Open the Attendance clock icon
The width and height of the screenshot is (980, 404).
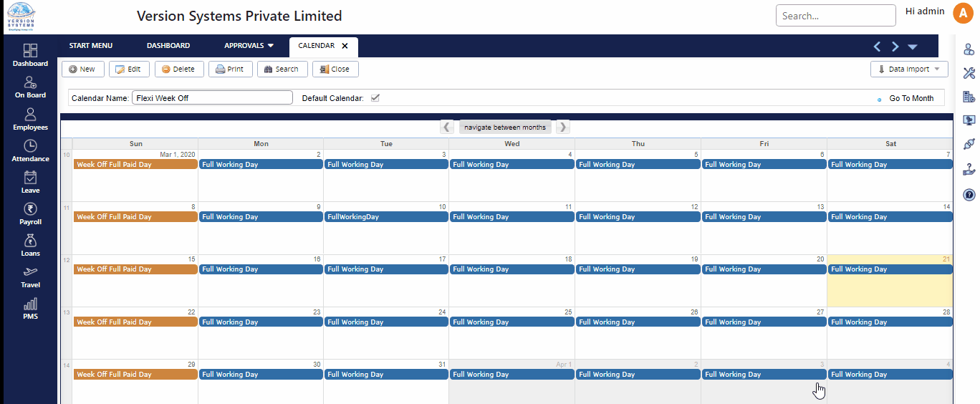(x=30, y=146)
